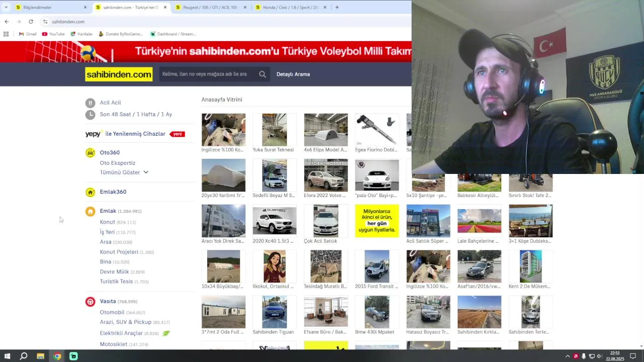Open the Acil Acil link
The image size is (644, 362).
[x=110, y=103]
